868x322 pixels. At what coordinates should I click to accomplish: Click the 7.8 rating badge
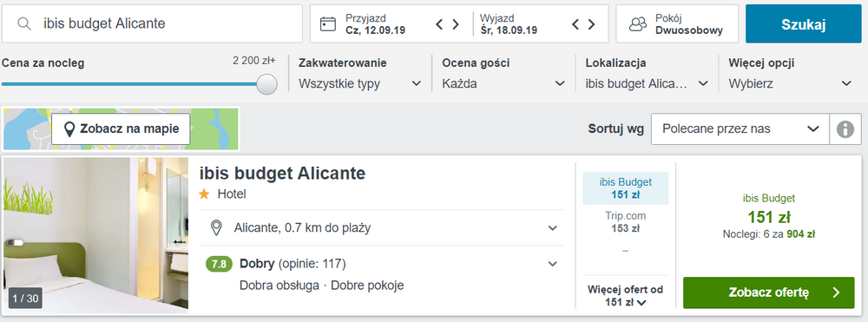[x=220, y=264]
